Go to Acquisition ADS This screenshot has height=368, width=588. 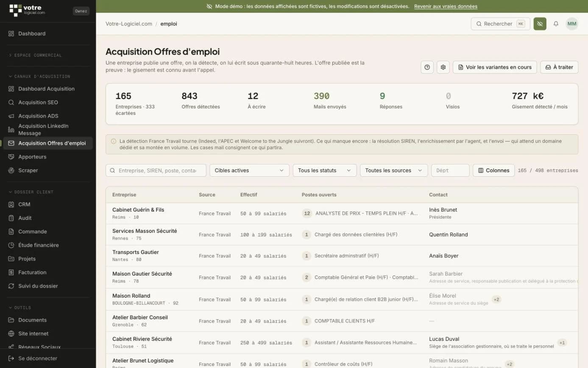(x=48, y=116)
